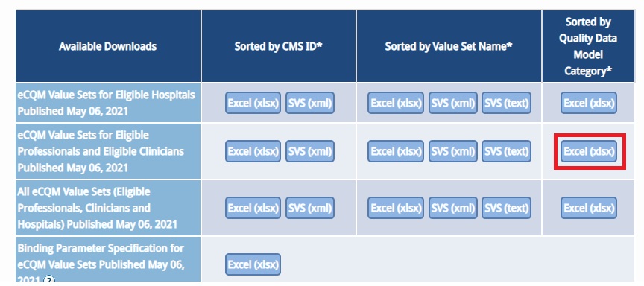This screenshot has width=644, height=286.
Task: Download Eligible Hospitals Excel sorted by CMS ID
Action: click(x=253, y=103)
